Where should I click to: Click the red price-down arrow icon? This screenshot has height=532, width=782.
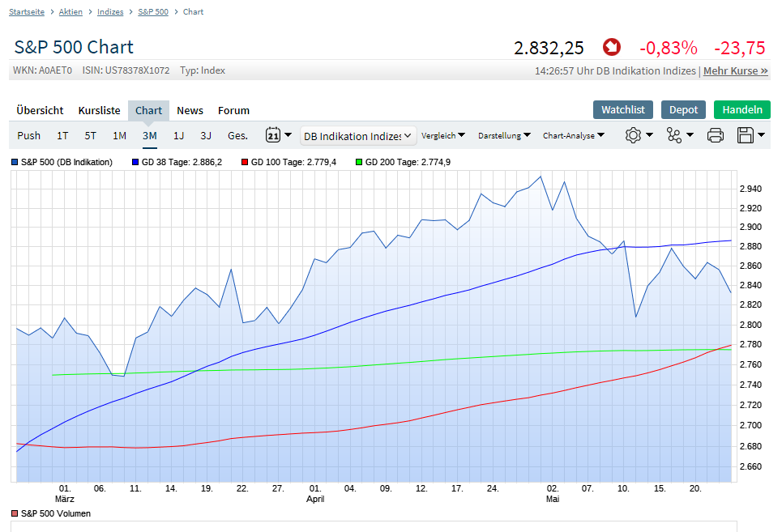coord(612,48)
